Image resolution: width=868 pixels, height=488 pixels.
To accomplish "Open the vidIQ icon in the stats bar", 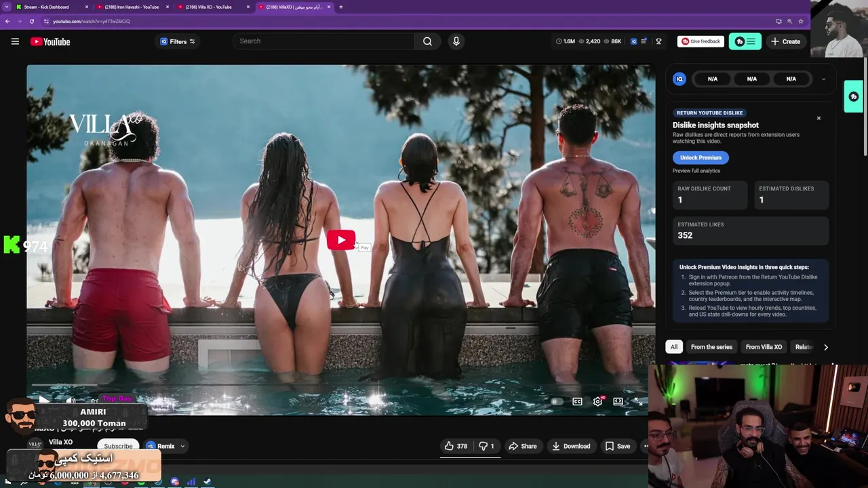I will (634, 41).
